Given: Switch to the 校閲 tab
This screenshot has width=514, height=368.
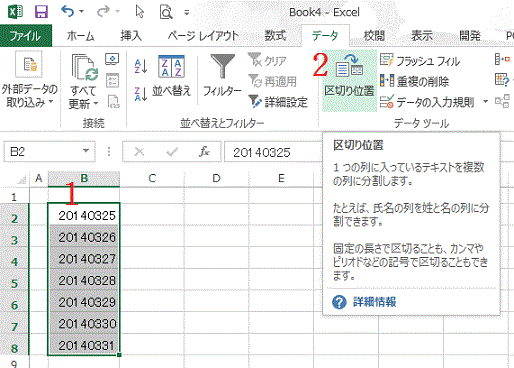Looking at the screenshot, I should coord(374,36).
